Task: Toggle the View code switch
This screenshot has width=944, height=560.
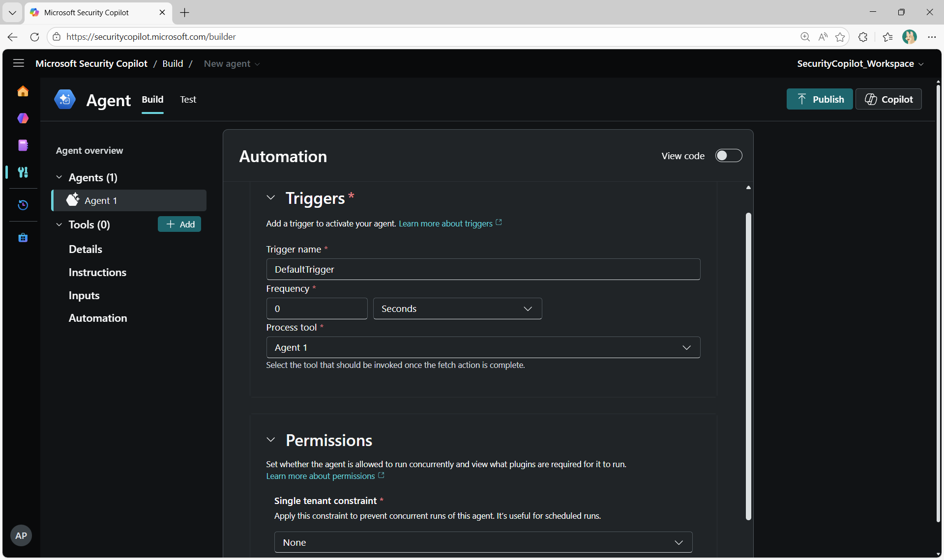Action: [x=728, y=156]
